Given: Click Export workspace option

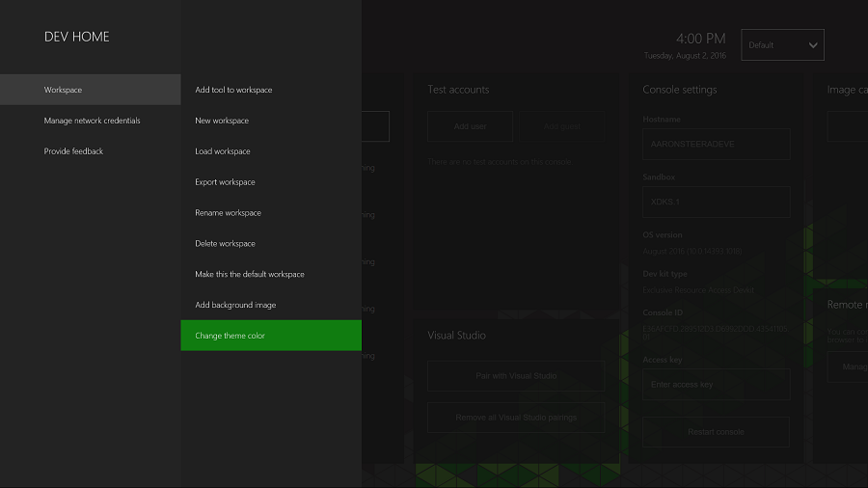Looking at the screenshot, I should click(271, 182).
